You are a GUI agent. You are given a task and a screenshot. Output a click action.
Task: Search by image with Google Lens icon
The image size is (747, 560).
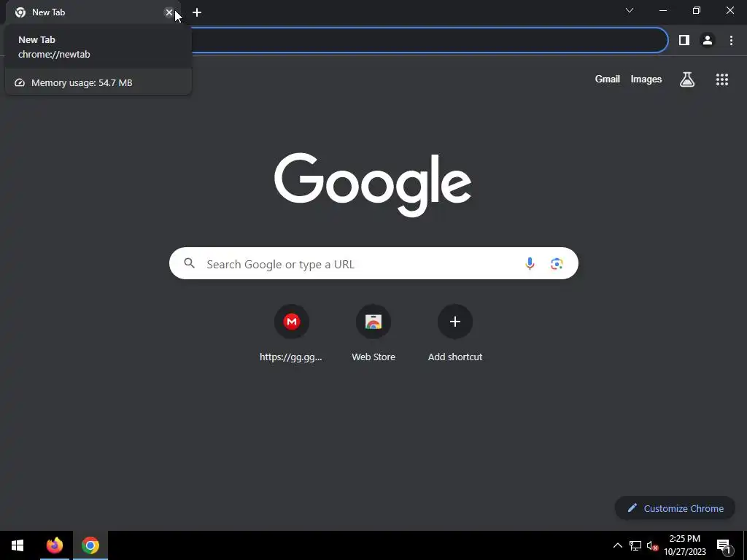click(x=557, y=263)
